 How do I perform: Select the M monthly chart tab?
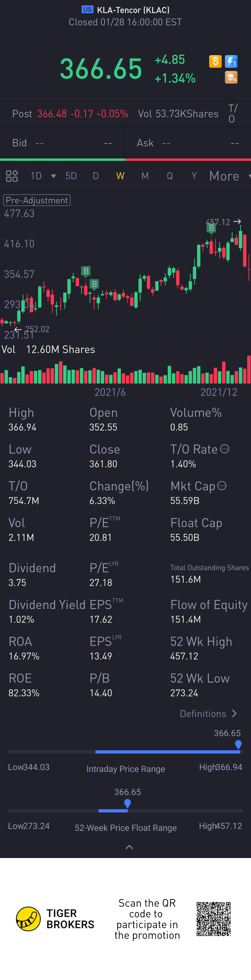click(145, 176)
